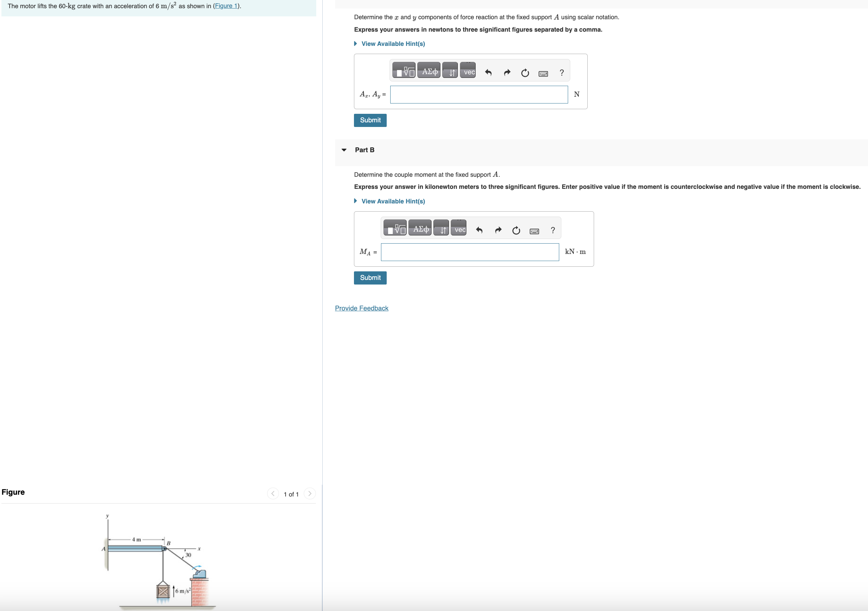Image resolution: width=868 pixels, height=611 pixels.
Task: Undo last edit in Part B toolbar
Action: point(479,230)
